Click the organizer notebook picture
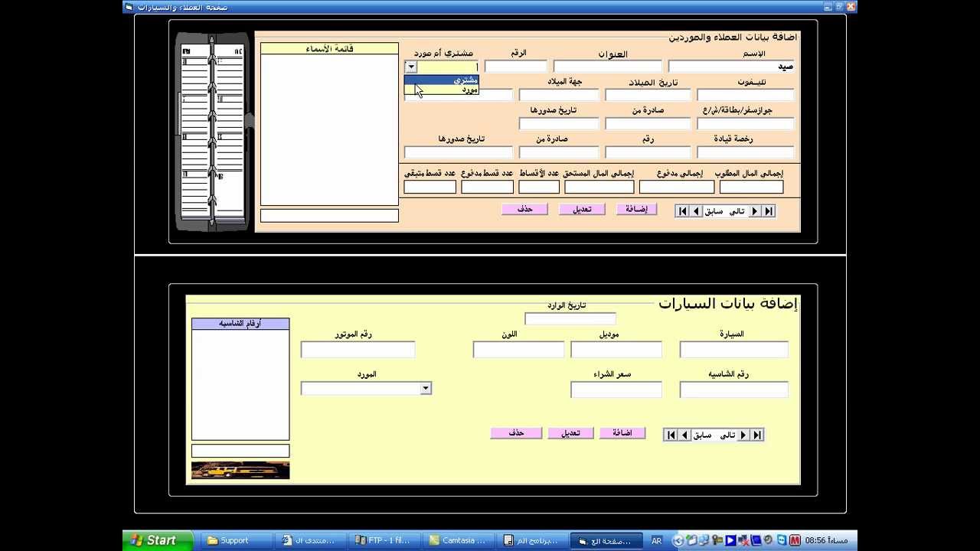Image resolution: width=980 pixels, height=551 pixels. coord(214,132)
